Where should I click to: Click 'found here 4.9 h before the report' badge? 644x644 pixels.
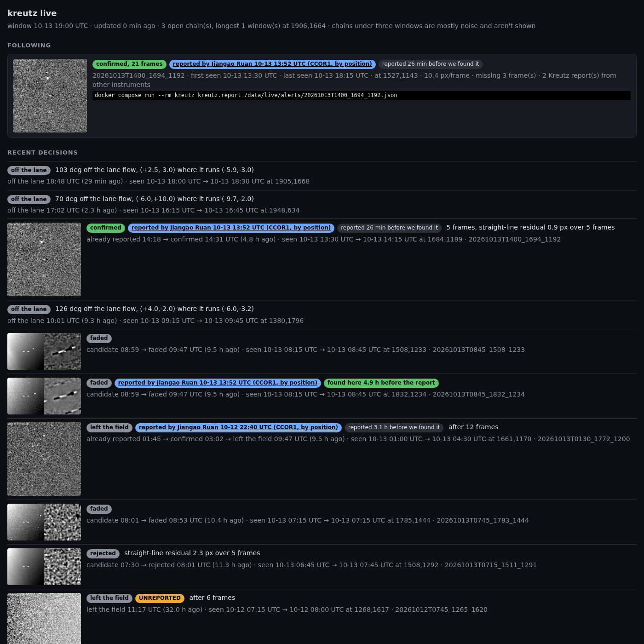click(x=381, y=383)
